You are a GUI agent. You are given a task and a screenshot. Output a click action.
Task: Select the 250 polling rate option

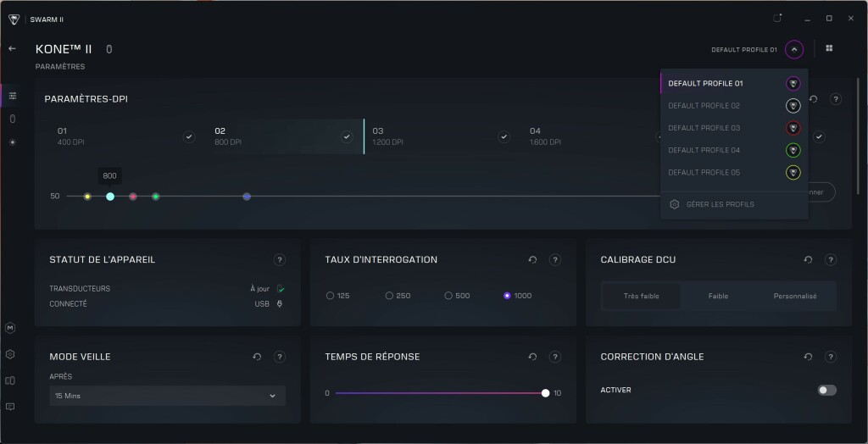tap(398, 296)
